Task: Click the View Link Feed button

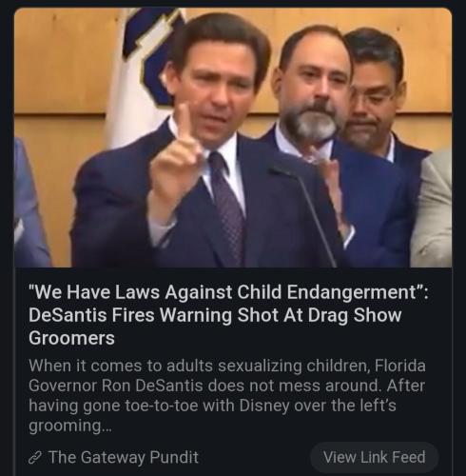Action: point(375,457)
